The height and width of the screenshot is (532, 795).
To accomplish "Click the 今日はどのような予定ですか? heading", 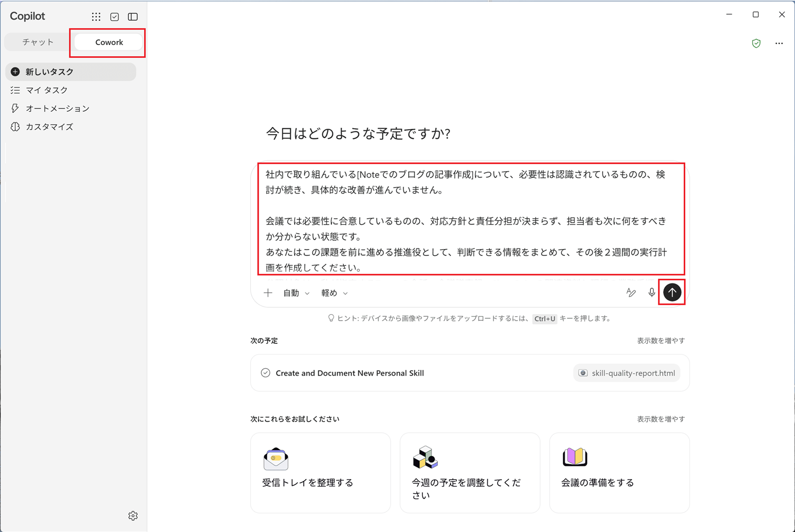I will [x=358, y=134].
